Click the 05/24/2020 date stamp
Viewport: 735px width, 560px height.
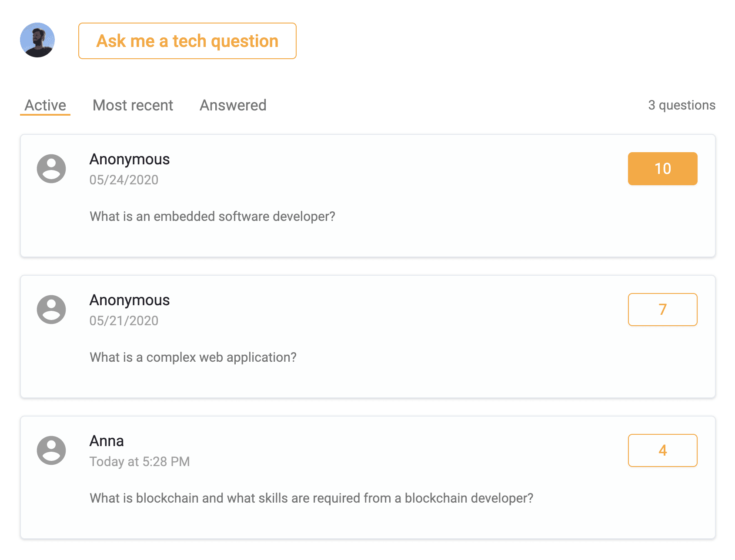click(x=124, y=180)
